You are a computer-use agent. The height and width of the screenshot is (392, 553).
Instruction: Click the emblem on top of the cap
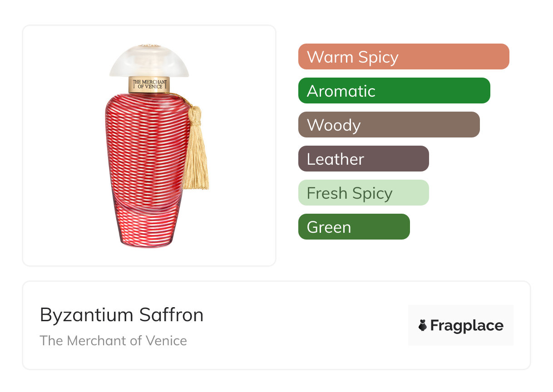(x=149, y=46)
